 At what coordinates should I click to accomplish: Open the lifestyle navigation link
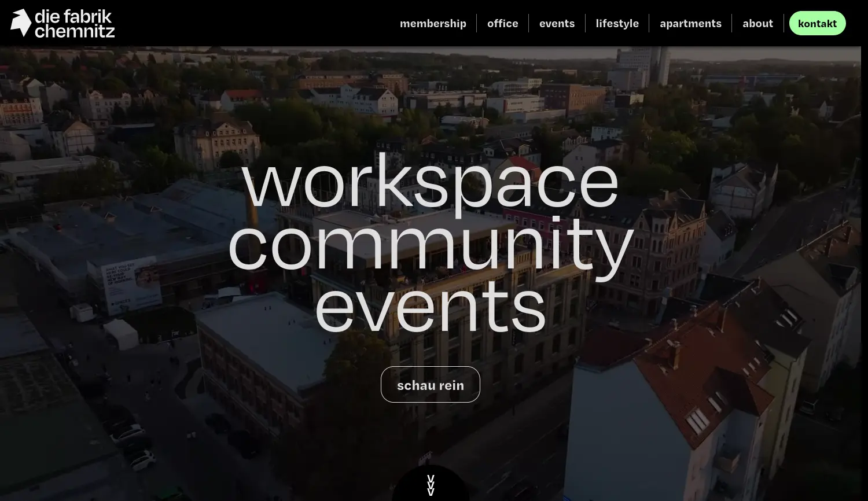pos(617,24)
